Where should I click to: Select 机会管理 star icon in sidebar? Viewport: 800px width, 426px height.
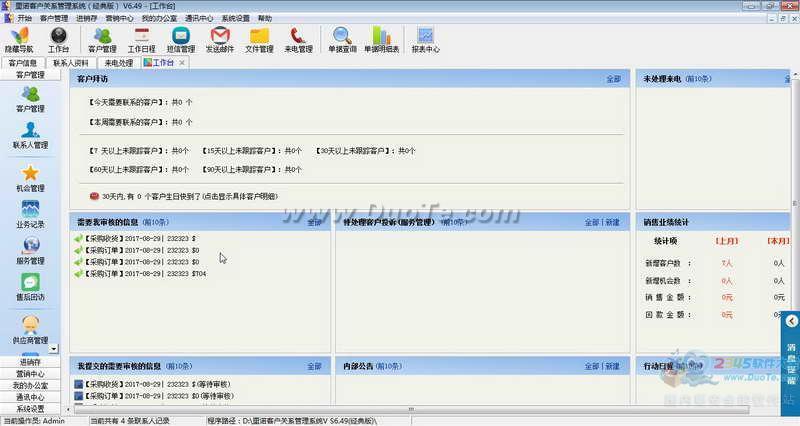pos(30,179)
